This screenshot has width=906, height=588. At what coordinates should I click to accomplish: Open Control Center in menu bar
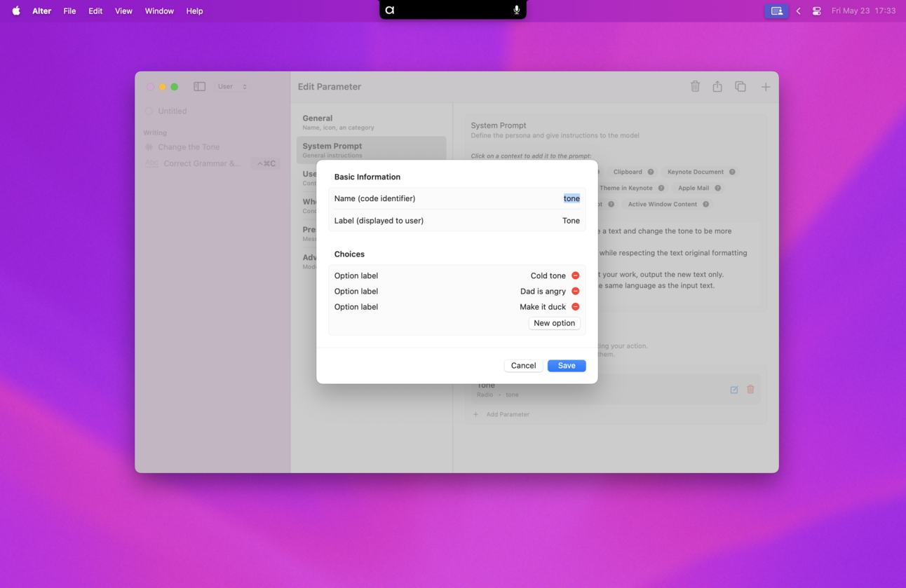click(x=817, y=11)
